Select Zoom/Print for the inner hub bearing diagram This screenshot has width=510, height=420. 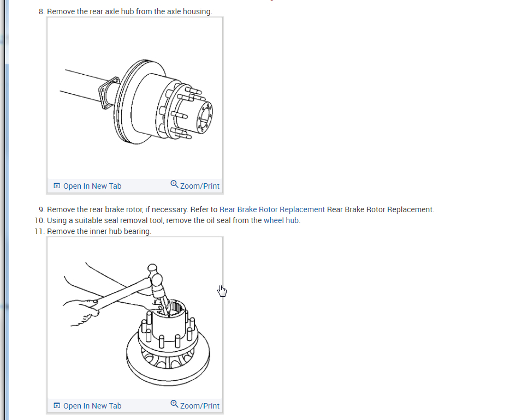click(195, 405)
